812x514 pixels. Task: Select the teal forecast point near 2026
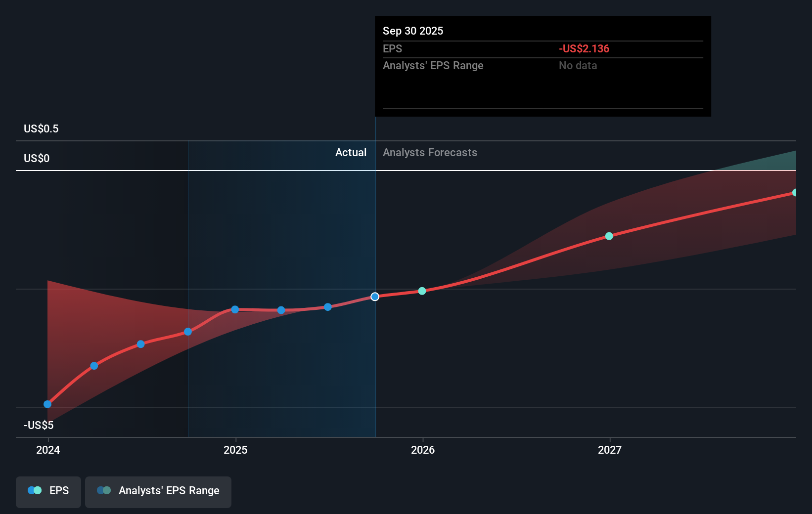[422, 291]
